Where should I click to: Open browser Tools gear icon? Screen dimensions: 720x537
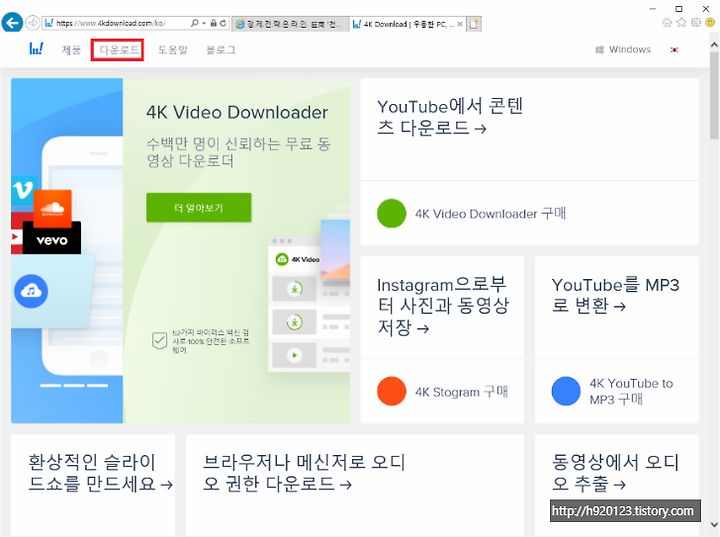point(696,23)
